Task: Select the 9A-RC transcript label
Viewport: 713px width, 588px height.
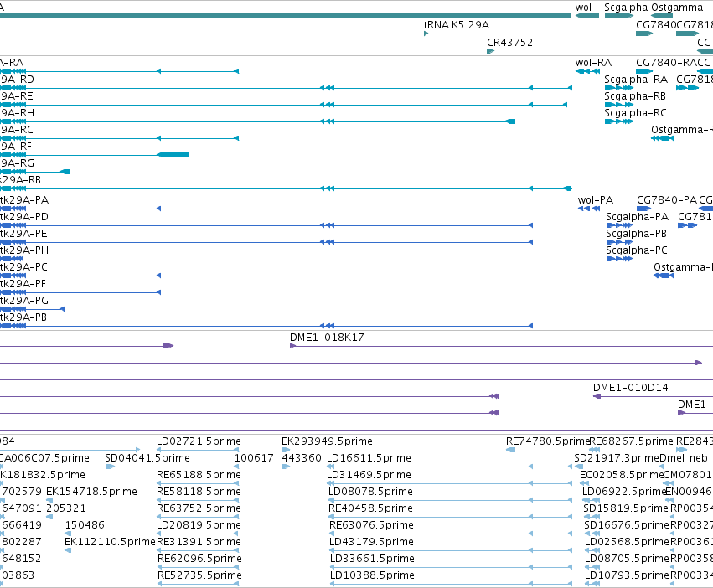Action: tap(17, 130)
